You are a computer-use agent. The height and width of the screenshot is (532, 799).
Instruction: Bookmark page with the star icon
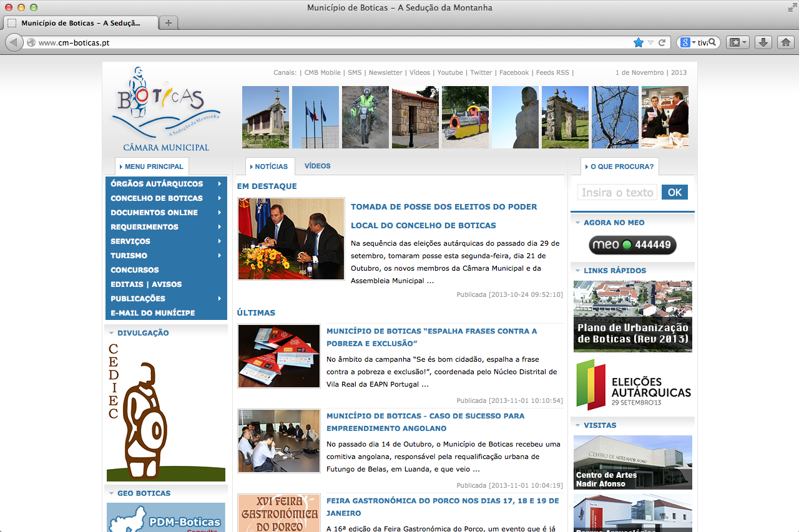click(x=638, y=42)
